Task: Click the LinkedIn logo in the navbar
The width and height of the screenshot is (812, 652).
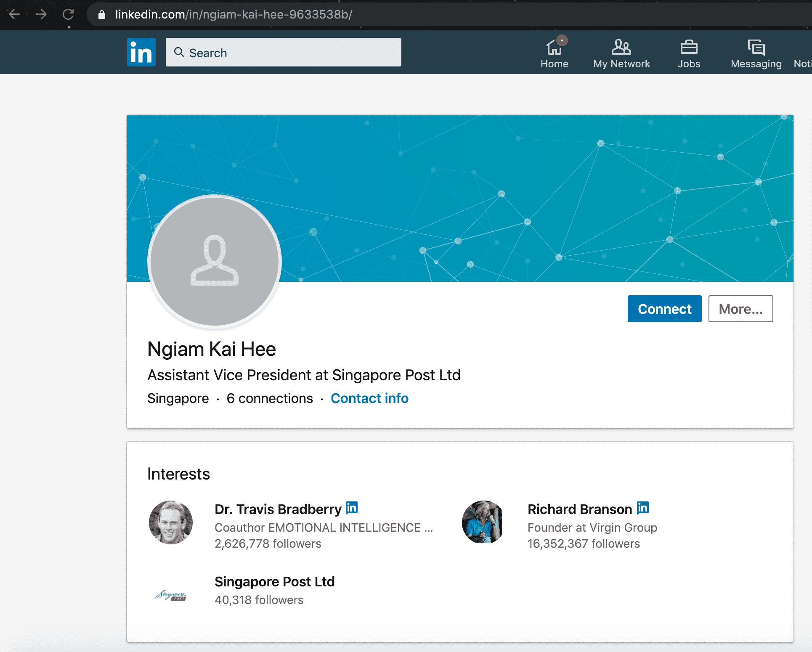Action: [x=141, y=52]
